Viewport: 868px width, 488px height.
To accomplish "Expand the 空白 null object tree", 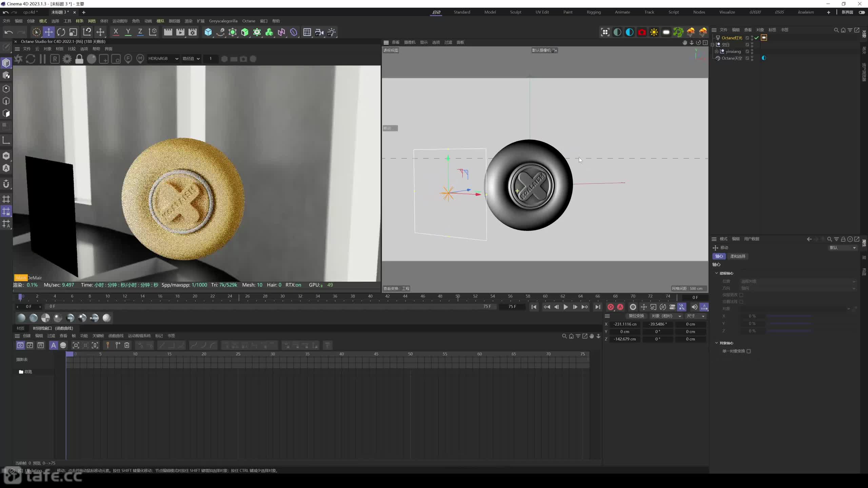I will 712,45.
